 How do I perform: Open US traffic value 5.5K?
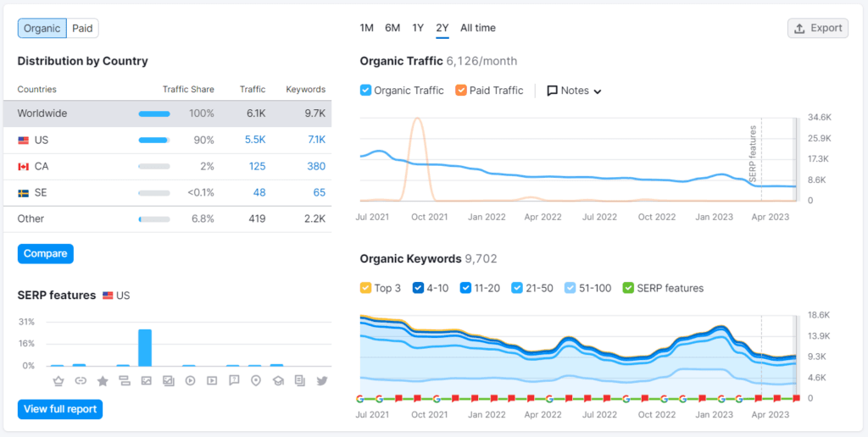(x=255, y=140)
